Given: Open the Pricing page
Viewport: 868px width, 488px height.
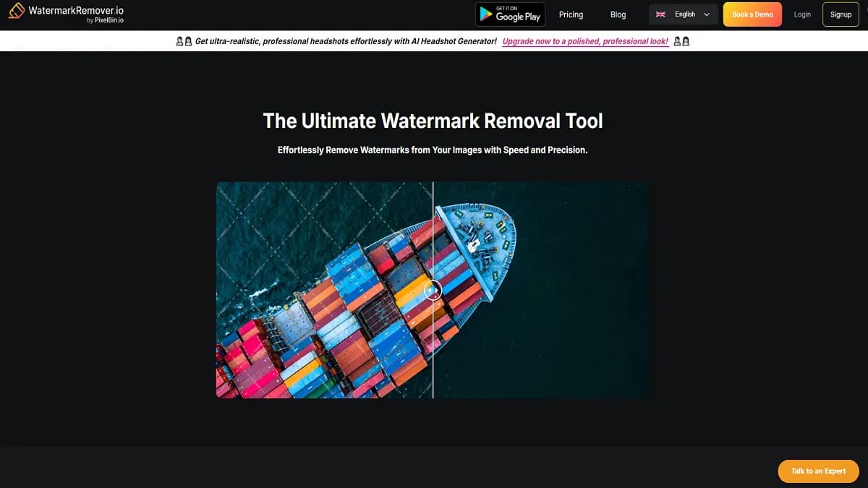Looking at the screenshot, I should [571, 14].
